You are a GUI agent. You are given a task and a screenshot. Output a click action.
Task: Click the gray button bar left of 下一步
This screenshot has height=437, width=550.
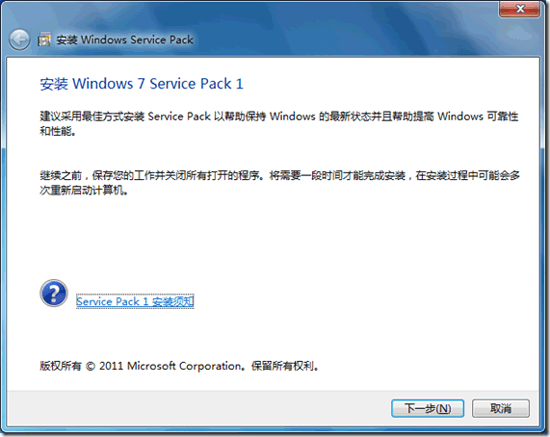coord(196,408)
